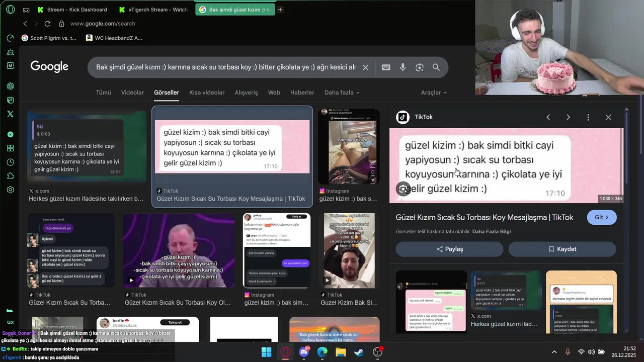Open Scott Pilgrim vs. bookmark

point(49,38)
